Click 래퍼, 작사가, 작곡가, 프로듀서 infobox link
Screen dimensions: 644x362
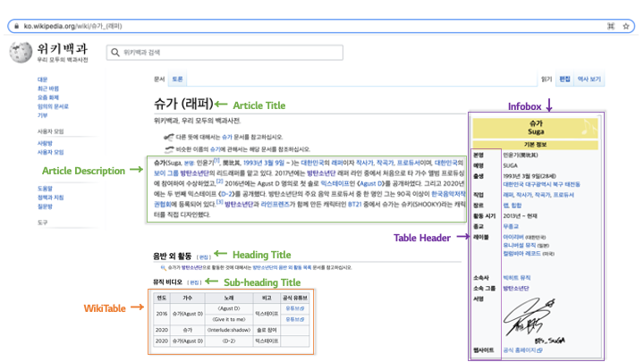538,195
